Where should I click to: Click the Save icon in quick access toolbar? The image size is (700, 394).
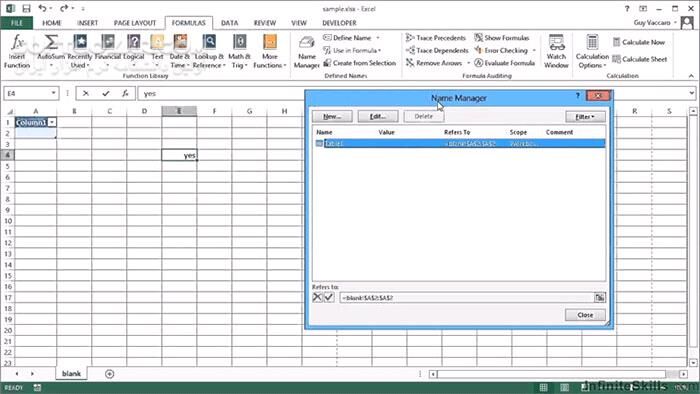coord(26,8)
